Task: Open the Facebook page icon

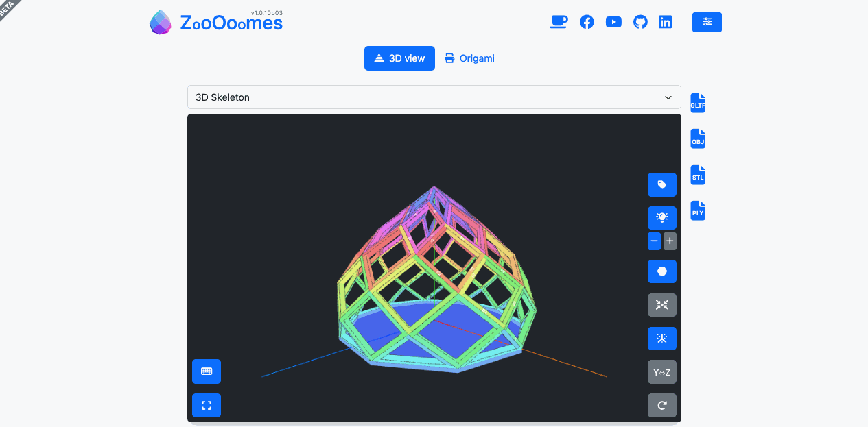Action: pos(587,22)
